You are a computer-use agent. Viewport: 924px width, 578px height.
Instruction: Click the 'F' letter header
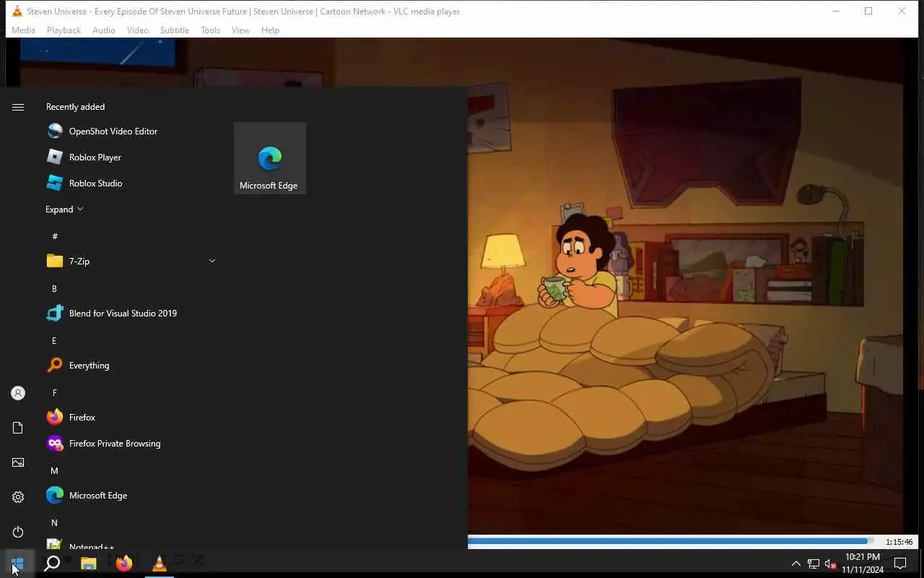(x=54, y=392)
